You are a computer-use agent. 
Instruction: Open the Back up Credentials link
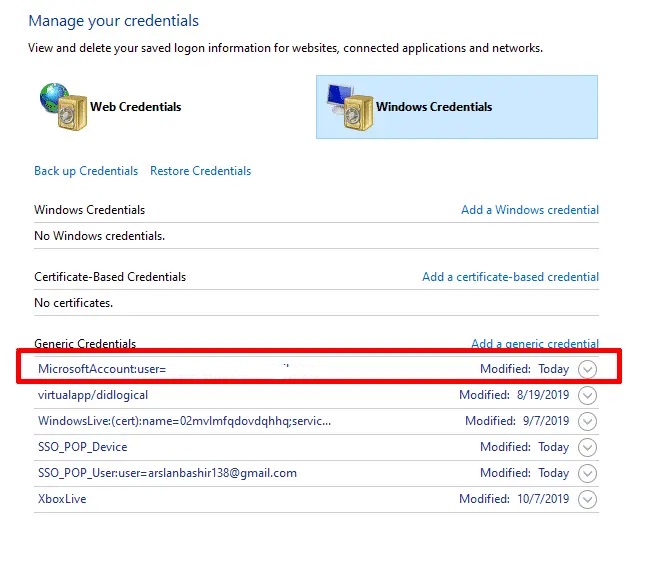86,171
